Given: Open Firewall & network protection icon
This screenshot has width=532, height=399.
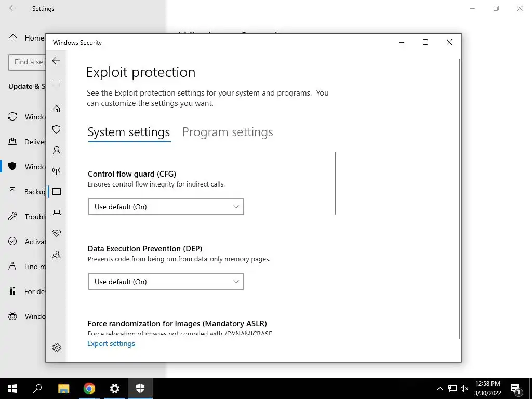Looking at the screenshot, I should coord(57,170).
